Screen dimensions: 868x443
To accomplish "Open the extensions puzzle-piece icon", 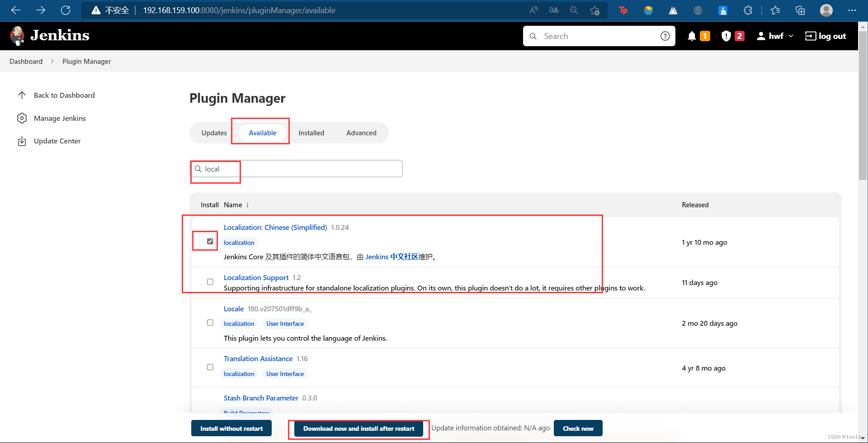I will pos(748,10).
